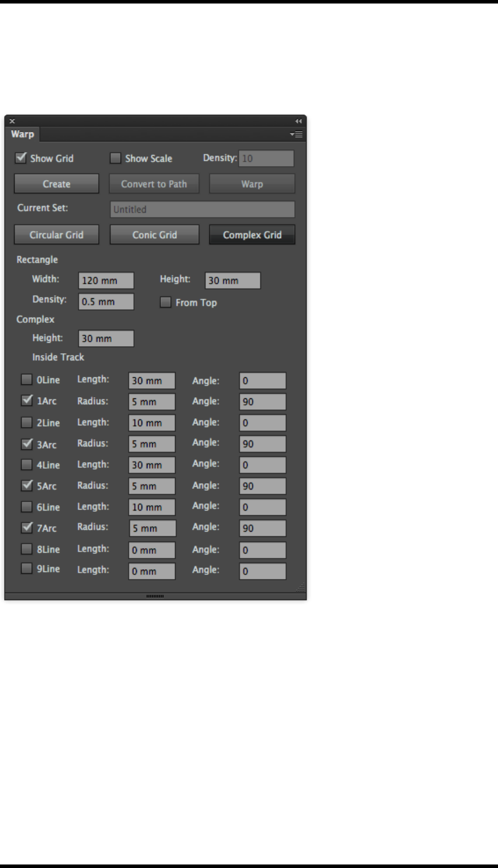This screenshot has height=868, width=498.
Task: Uncheck the 3Arc checkbox
Action: 26,443
